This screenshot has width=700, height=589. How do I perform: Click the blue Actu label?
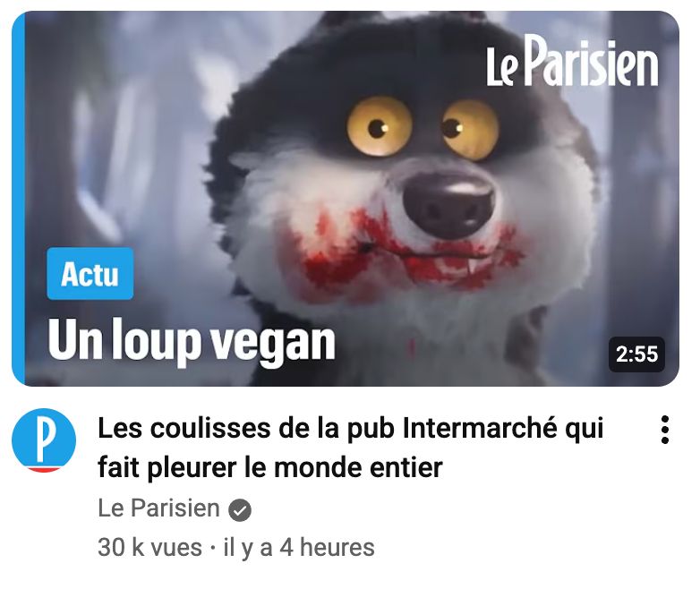[x=90, y=273]
